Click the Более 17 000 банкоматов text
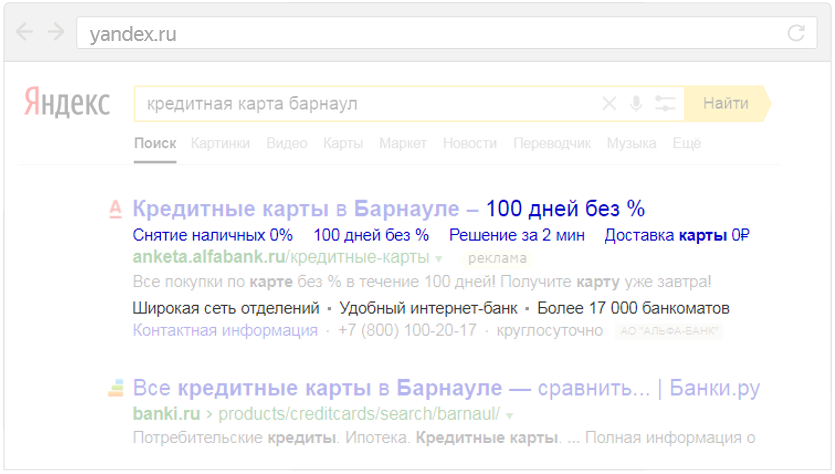 (x=633, y=308)
